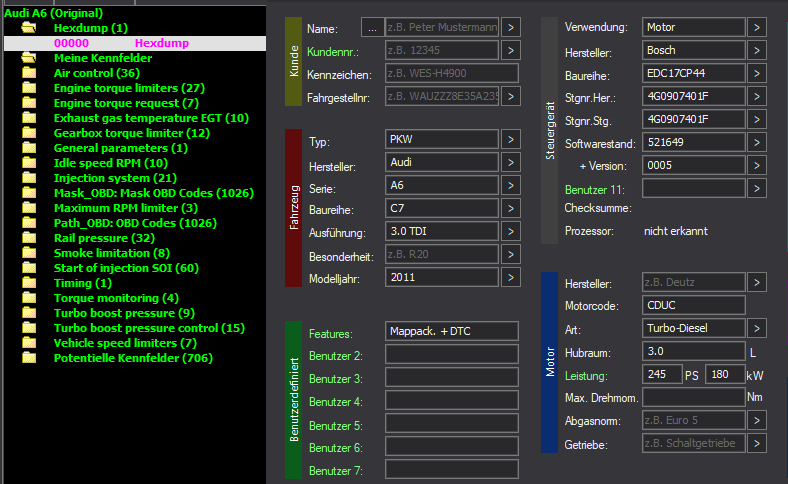Open the dropdown arrow for Modelljahr 2011
Screen dimensions: 788x484
click(511, 277)
